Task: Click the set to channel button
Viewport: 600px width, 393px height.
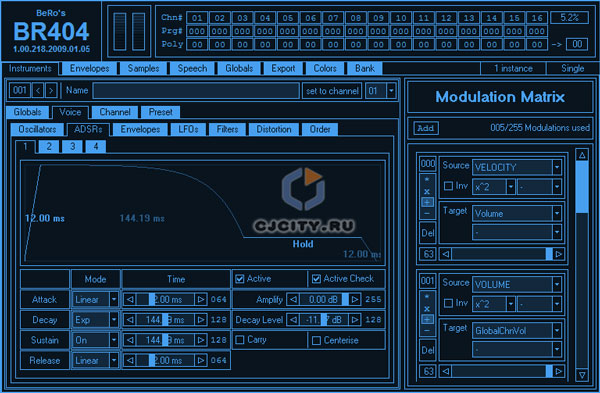Action: coord(332,91)
